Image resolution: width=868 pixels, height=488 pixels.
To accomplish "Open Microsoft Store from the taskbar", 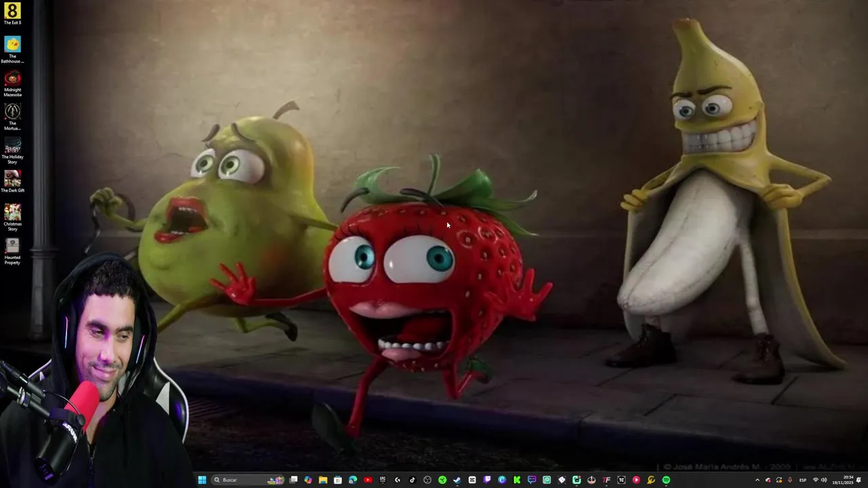I will tap(338, 480).
